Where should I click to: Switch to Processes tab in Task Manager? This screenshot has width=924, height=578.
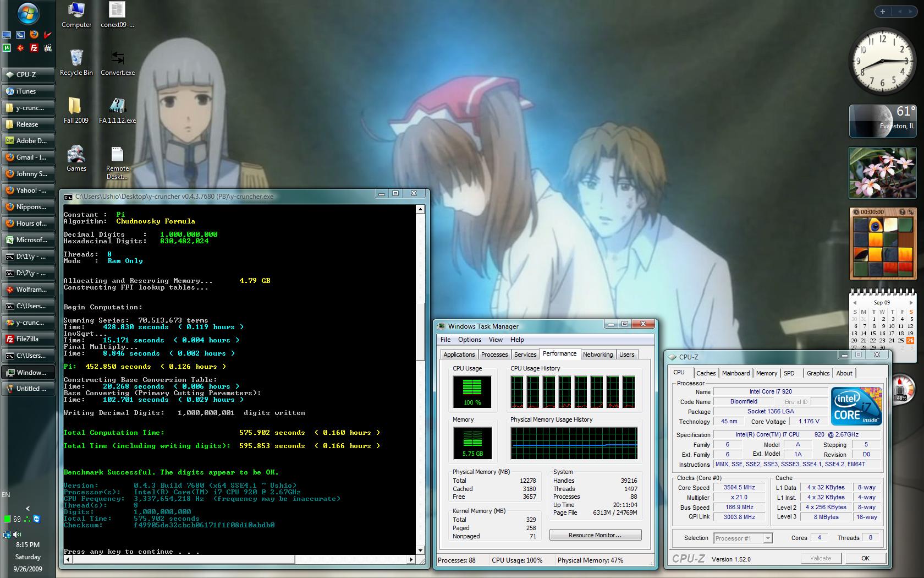pyautogui.click(x=494, y=355)
